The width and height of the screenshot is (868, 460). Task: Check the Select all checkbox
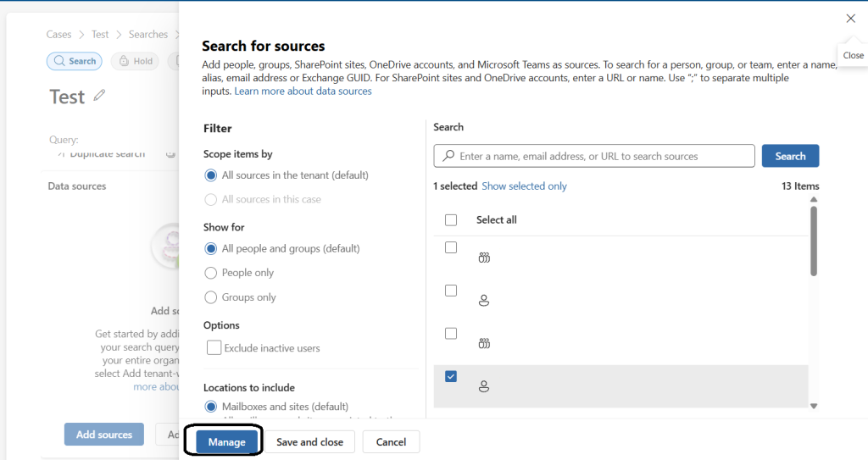[451, 220]
